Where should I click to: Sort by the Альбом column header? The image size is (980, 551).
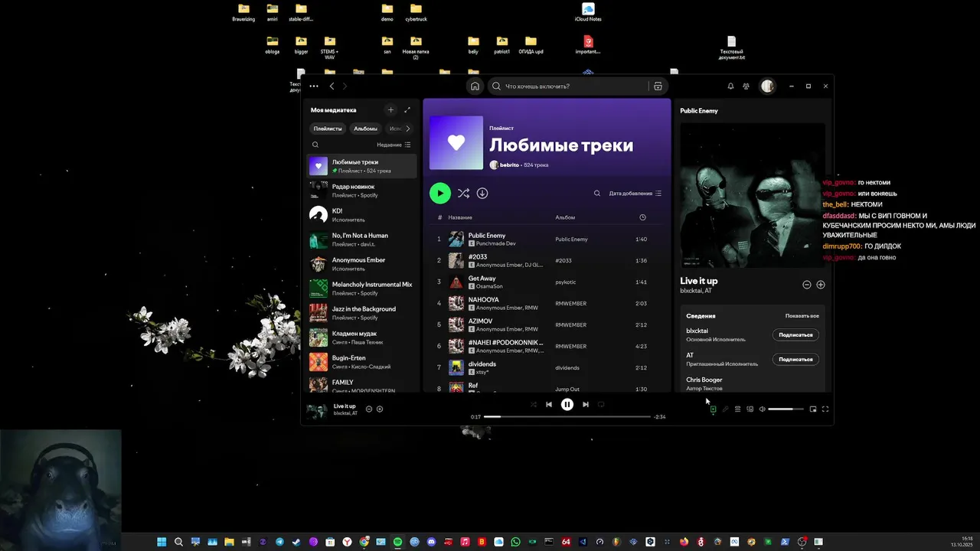565,218
